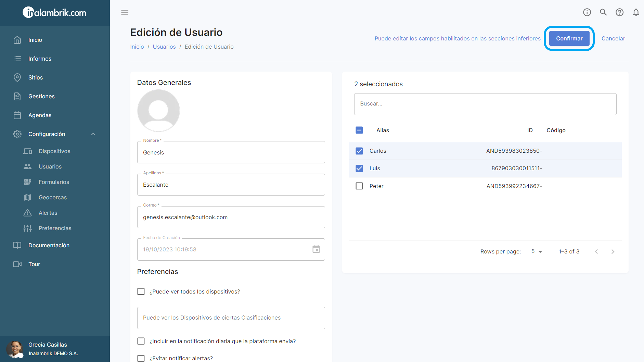Click inside the Correo field
The image size is (644, 362).
pyautogui.click(x=231, y=217)
